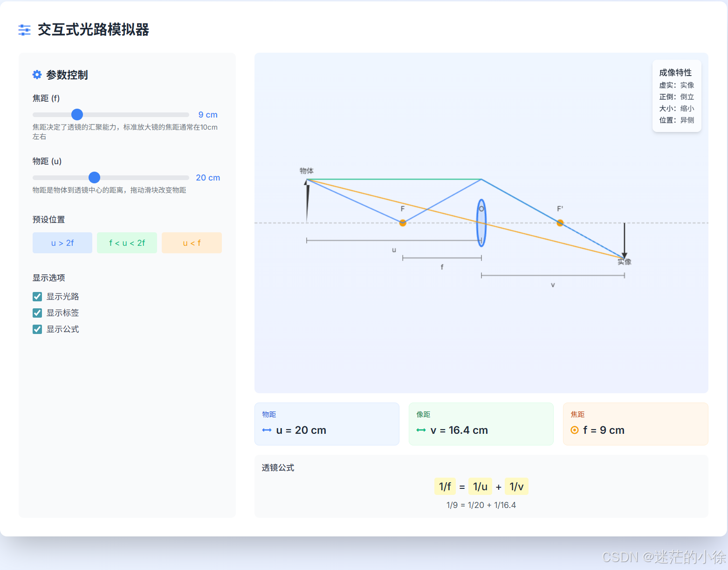Select the f < u < 2f preset
728x570 pixels.
[127, 243]
